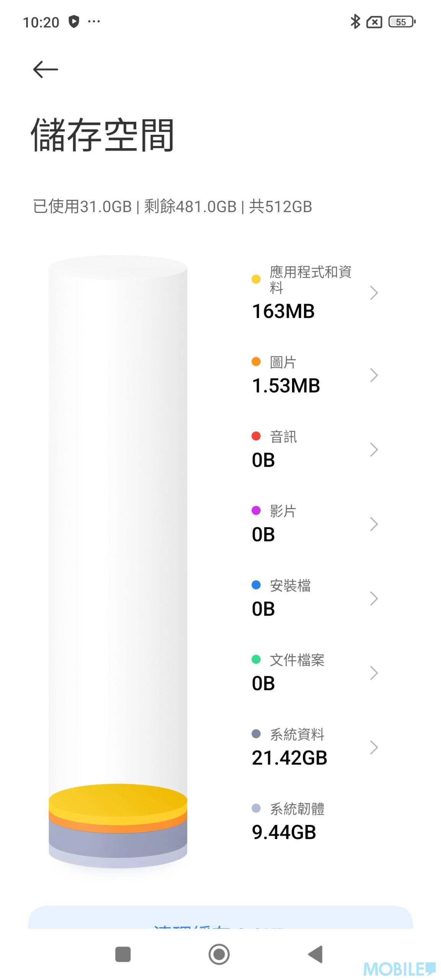The height and width of the screenshot is (980, 441).
Task: Tap the Bluetooth status icon
Action: coord(354,22)
